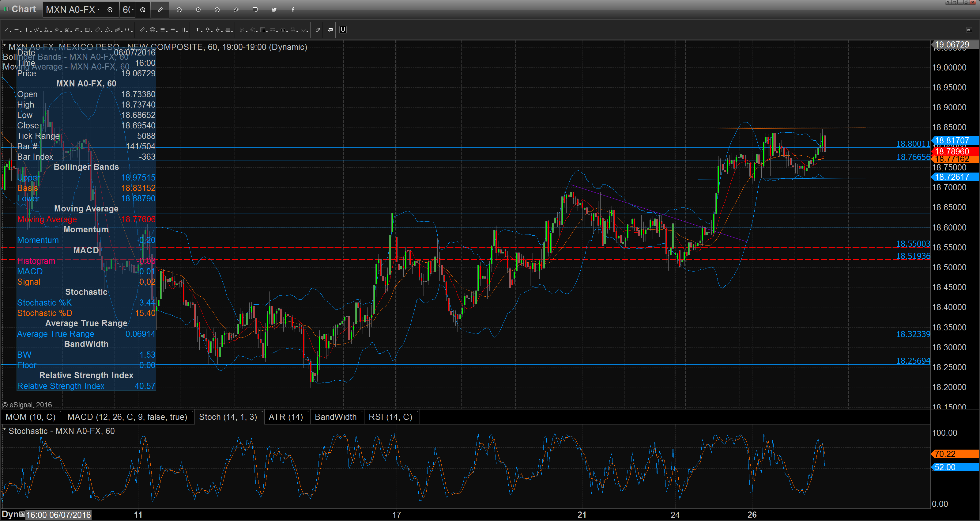Viewport: 980px width, 521px height.
Task: Click the 18.72617 lower band marker
Action: [955, 177]
